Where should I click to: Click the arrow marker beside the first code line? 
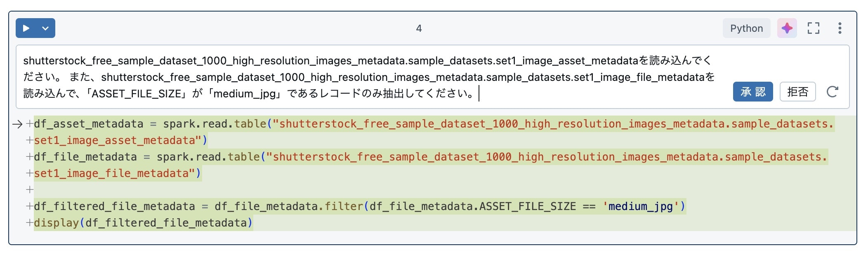click(x=17, y=124)
